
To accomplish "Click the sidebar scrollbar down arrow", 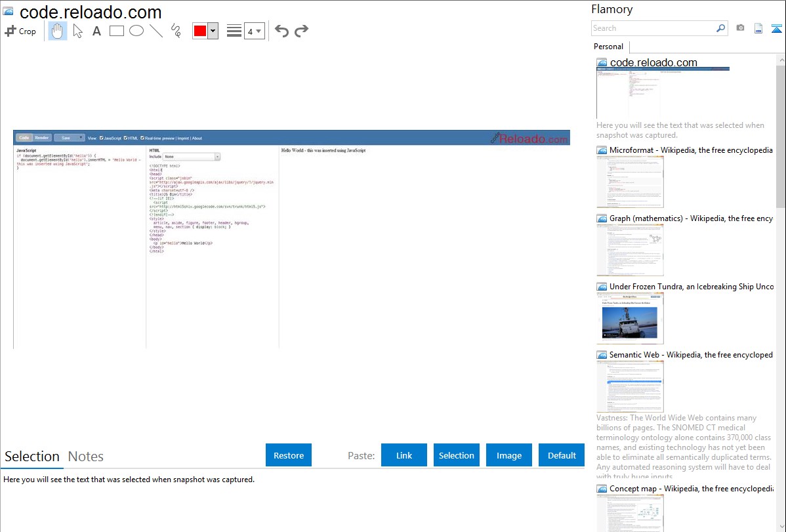I will point(781,527).
